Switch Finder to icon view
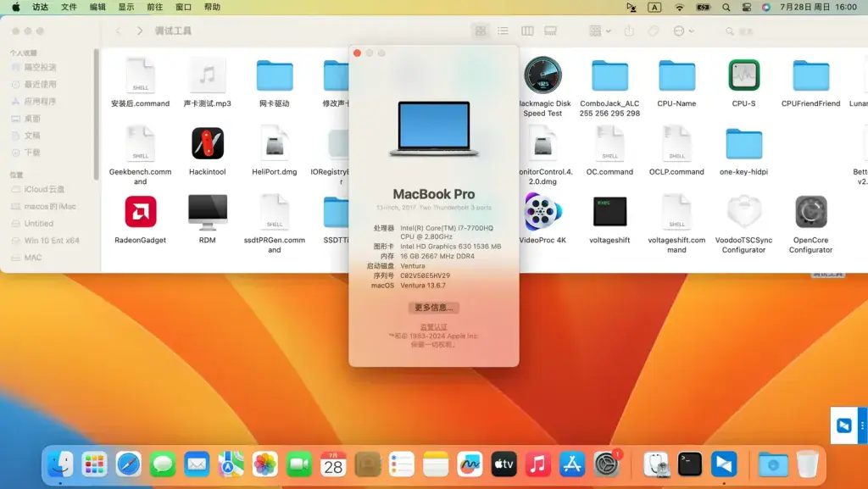 (481, 31)
